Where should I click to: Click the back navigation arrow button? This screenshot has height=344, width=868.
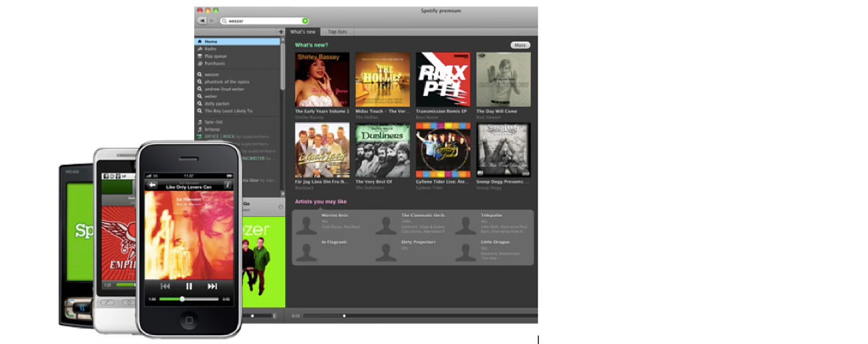[x=202, y=20]
